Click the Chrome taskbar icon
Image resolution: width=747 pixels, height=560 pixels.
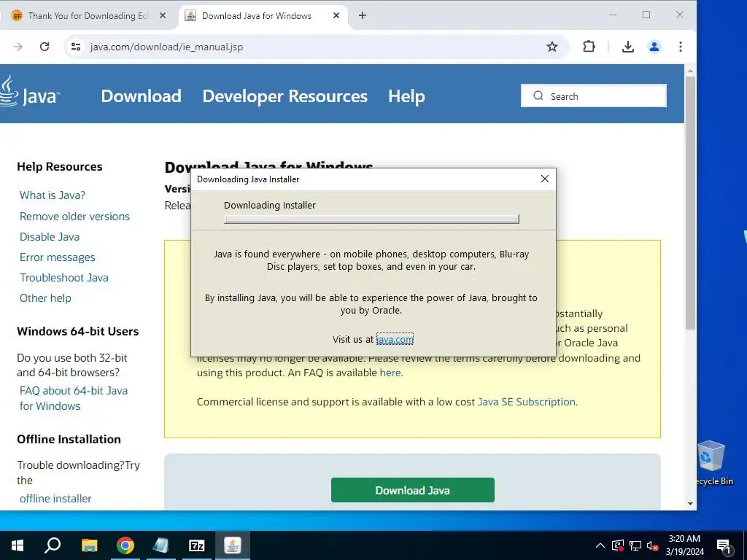(x=125, y=545)
